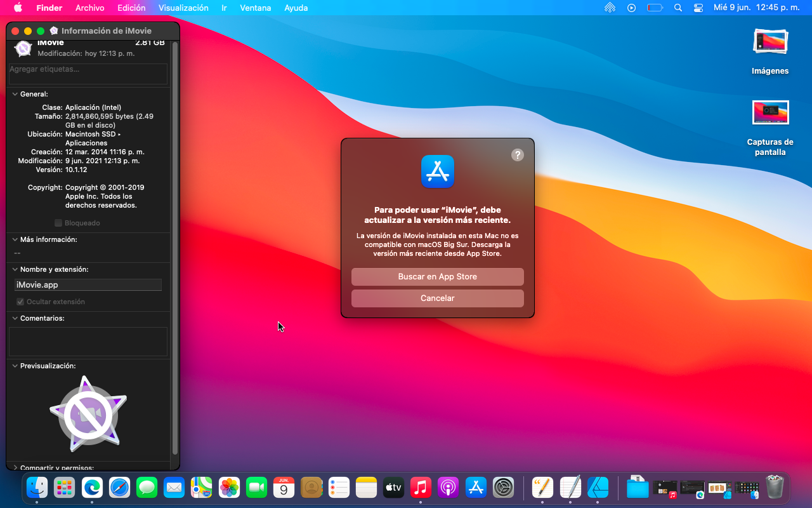Toggle the Bloqueado checkbox
Screen dimensions: 812x508
(x=58, y=223)
